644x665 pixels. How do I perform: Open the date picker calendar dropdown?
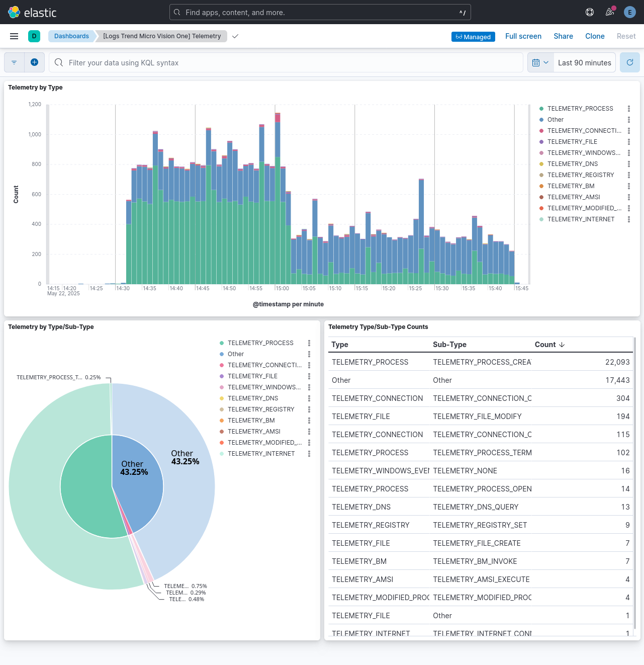(x=540, y=62)
